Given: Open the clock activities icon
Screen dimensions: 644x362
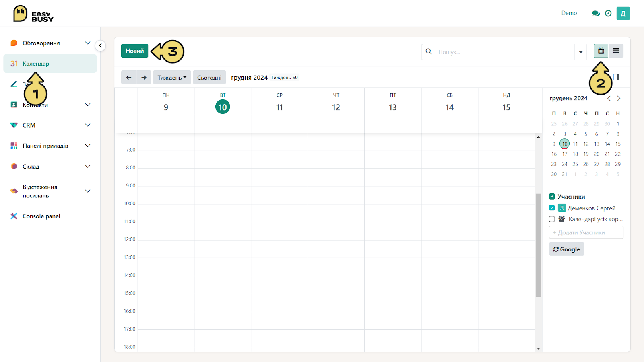Looking at the screenshot, I should (608, 13).
